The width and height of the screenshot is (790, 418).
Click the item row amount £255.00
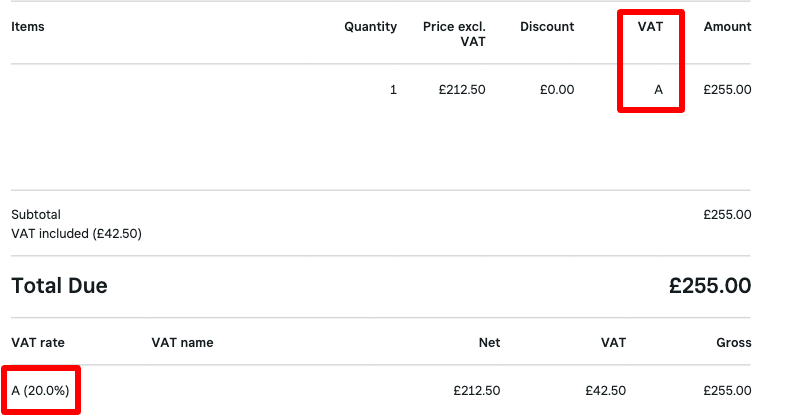(x=727, y=90)
